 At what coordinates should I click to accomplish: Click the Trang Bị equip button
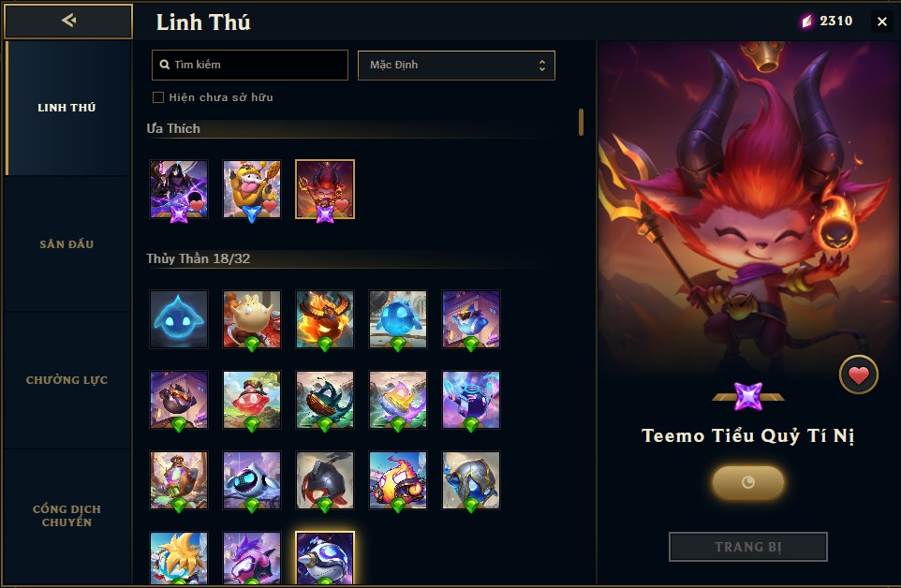pos(747,547)
